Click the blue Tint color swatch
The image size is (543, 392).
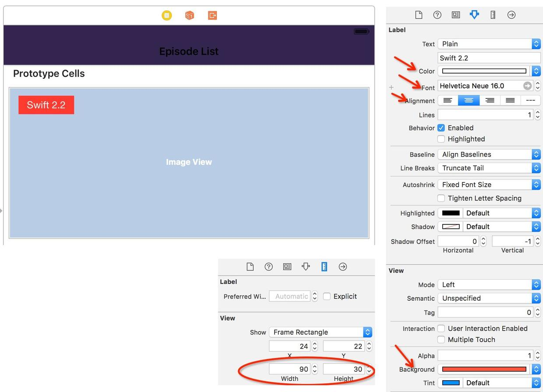pyautogui.click(x=451, y=383)
